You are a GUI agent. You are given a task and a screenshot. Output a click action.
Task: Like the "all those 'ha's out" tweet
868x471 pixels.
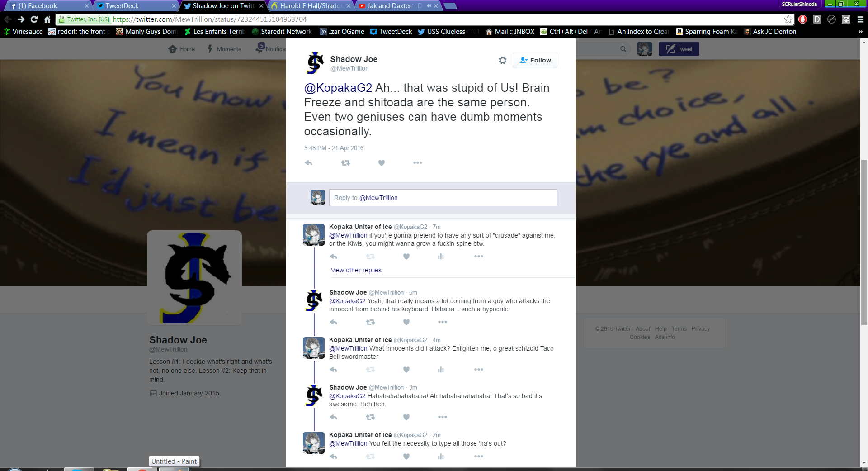coord(406,457)
